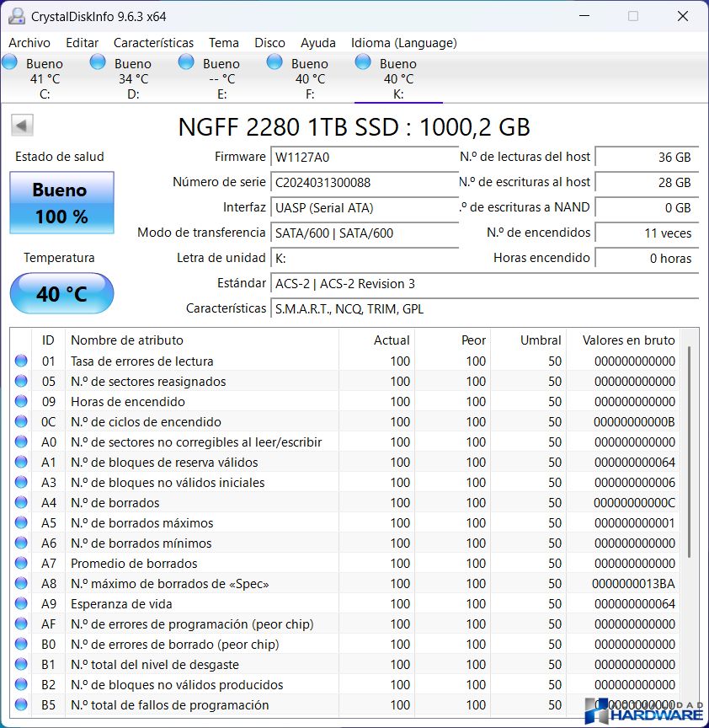
Task: Open the Disco menu
Action: tap(269, 43)
